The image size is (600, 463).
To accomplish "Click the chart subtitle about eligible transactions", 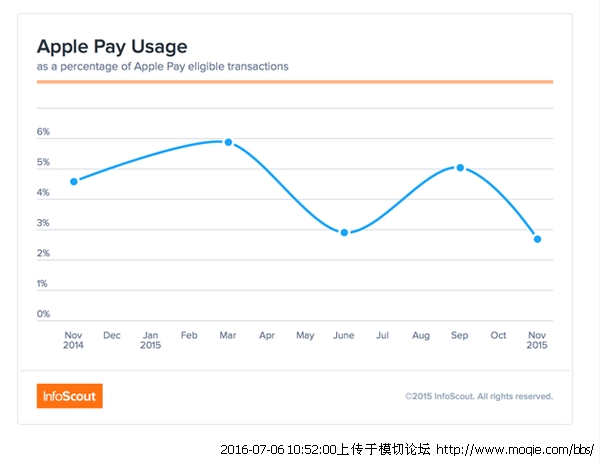I will 163,66.
